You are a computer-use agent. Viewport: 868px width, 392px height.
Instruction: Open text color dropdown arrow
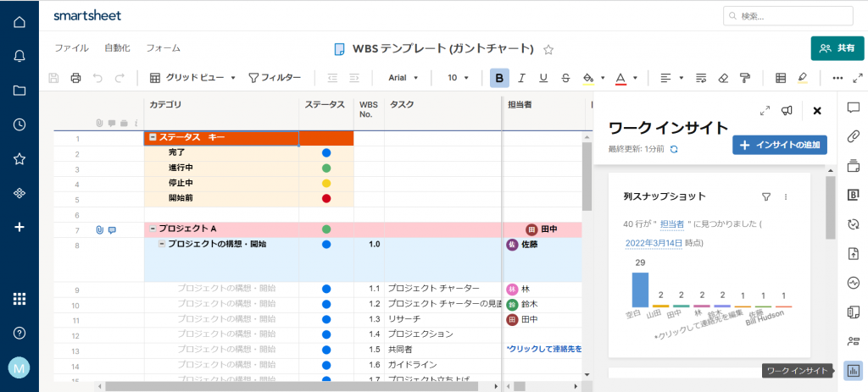tap(636, 78)
